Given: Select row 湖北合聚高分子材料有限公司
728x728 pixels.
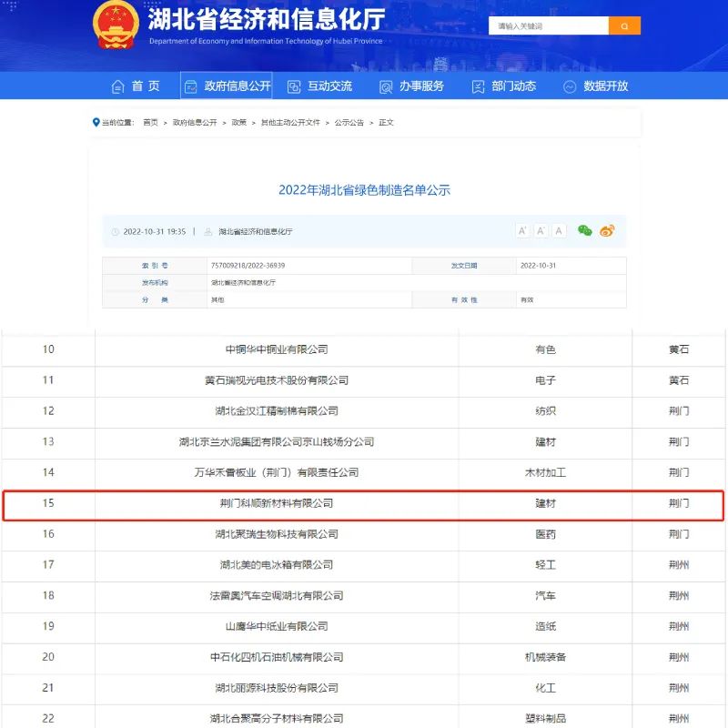Looking at the screenshot, I should coord(363,716).
